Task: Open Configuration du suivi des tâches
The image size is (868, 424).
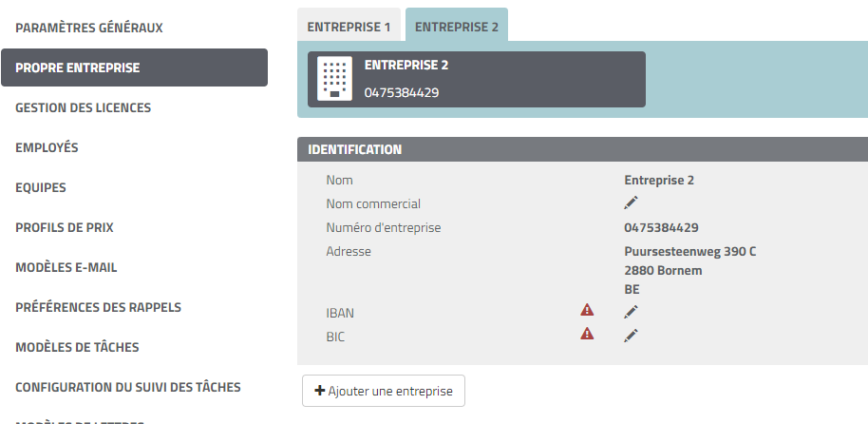Action: coord(128,387)
